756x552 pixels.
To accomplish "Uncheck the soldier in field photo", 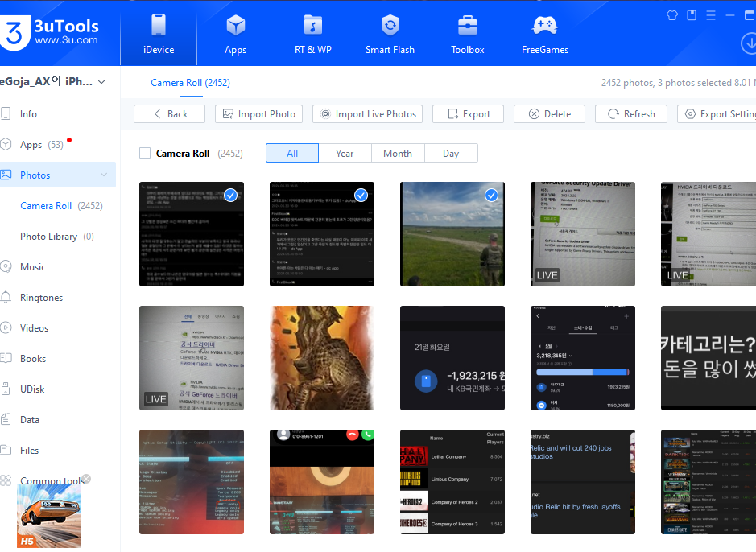I will coord(491,195).
